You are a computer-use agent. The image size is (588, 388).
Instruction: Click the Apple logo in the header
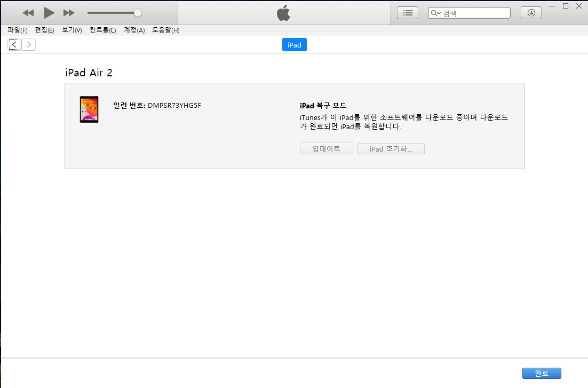tap(283, 13)
